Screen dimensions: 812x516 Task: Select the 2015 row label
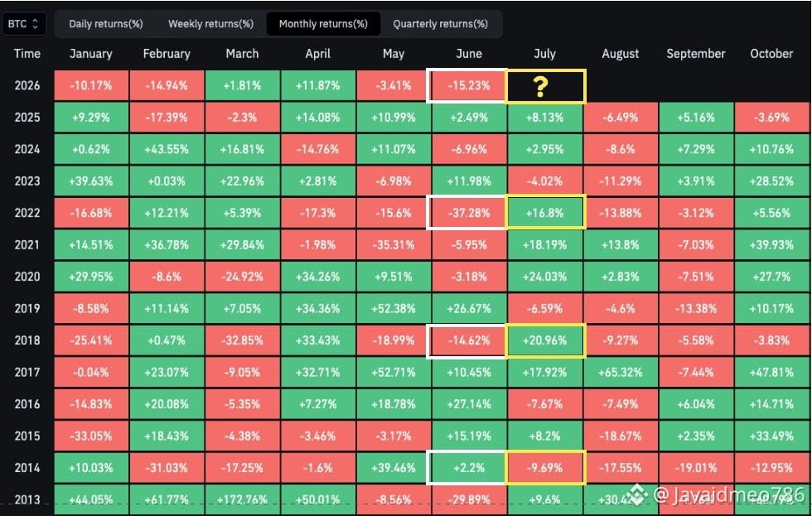coord(27,436)
